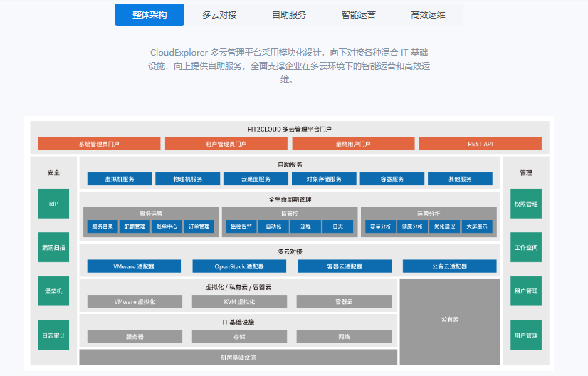Click the 公有云适配器 box

[450, 266]
